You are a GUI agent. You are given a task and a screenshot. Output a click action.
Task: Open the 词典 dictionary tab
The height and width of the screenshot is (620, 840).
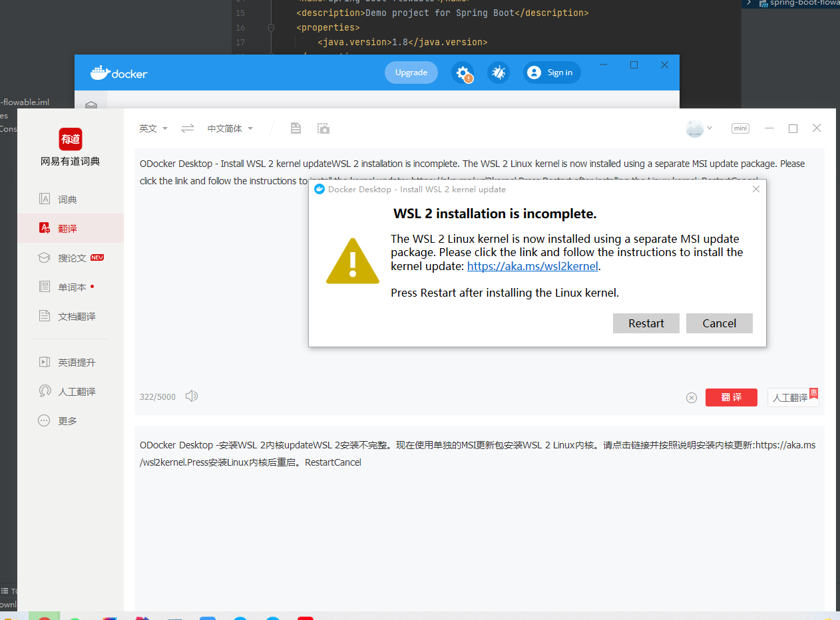coord(71,199)
